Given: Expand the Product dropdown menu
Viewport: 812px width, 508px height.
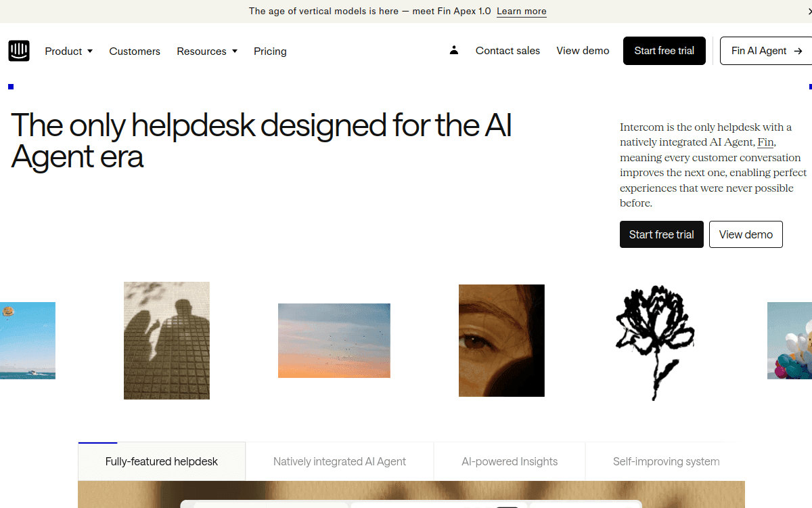Looking at the screenshot, I should point(69,51).
